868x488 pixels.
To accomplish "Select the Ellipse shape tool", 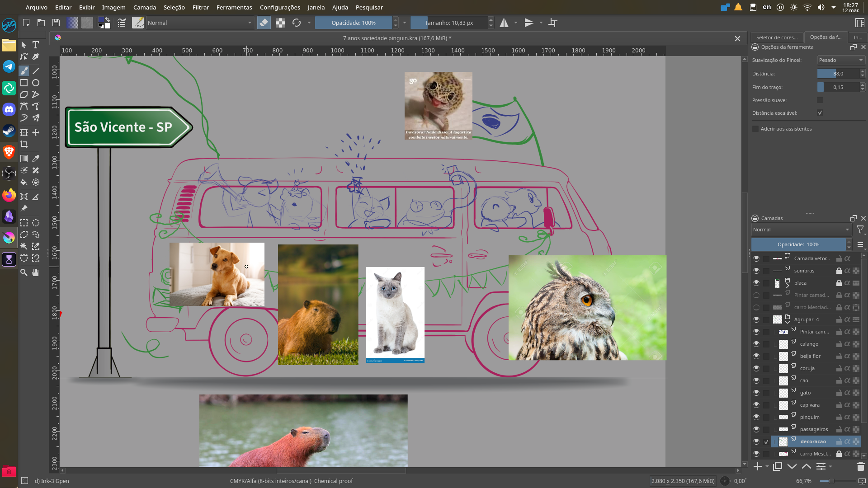I will [x=36, y=83].
